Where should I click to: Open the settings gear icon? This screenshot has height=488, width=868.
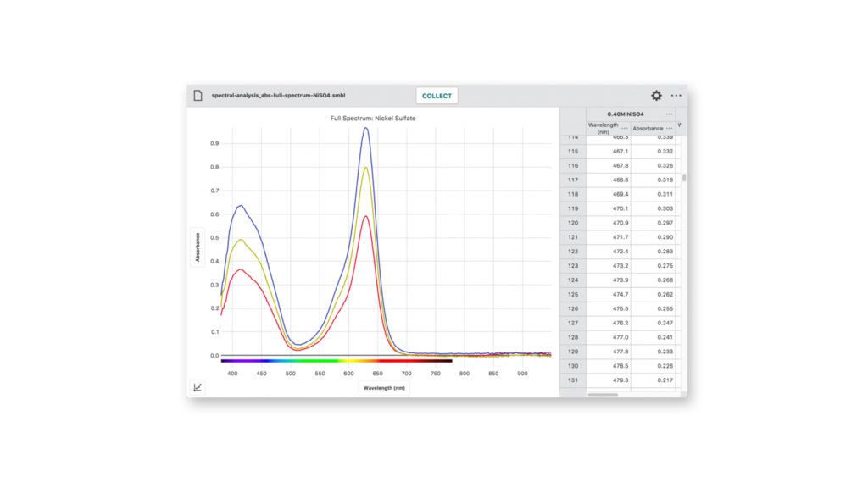click(657, 96)
